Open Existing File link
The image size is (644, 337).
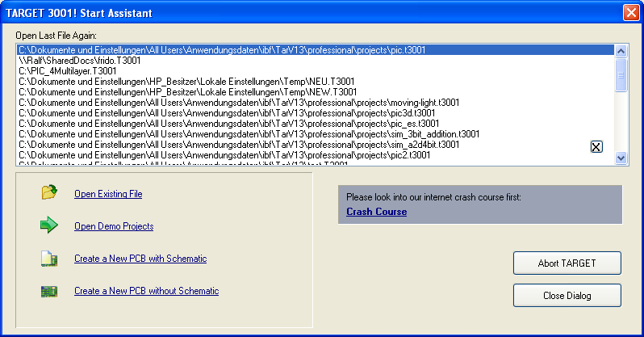(x=108, y=194)
